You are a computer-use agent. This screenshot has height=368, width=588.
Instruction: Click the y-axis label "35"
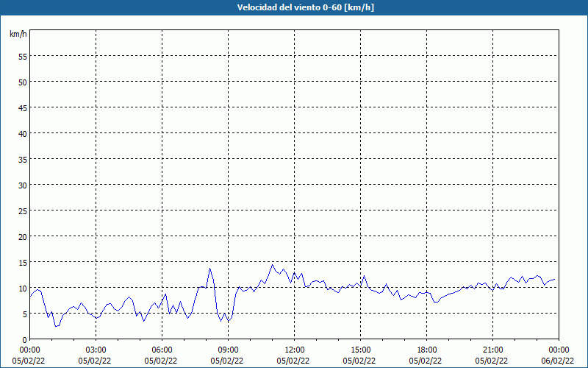tap(23, 159)
